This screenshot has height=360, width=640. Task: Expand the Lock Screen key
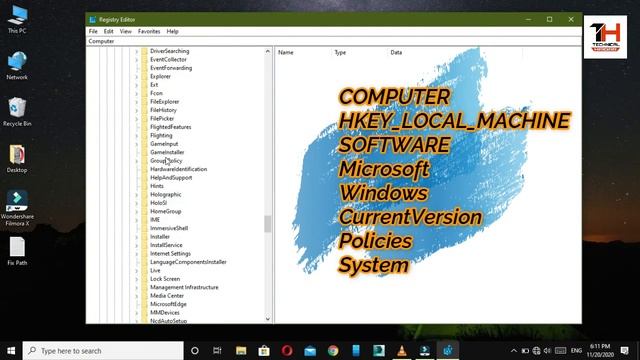click(x=137, y=279)
